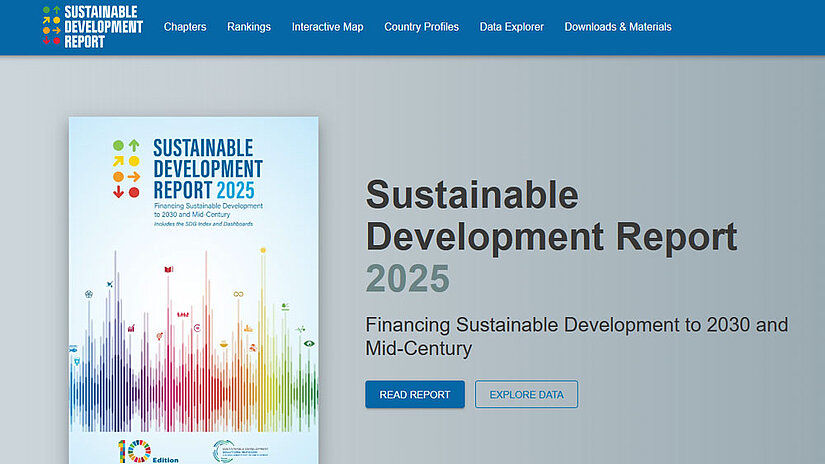This screenshot has height=464, width=825.
Task: Open the Data Explorer
Action: pos(511,27)
